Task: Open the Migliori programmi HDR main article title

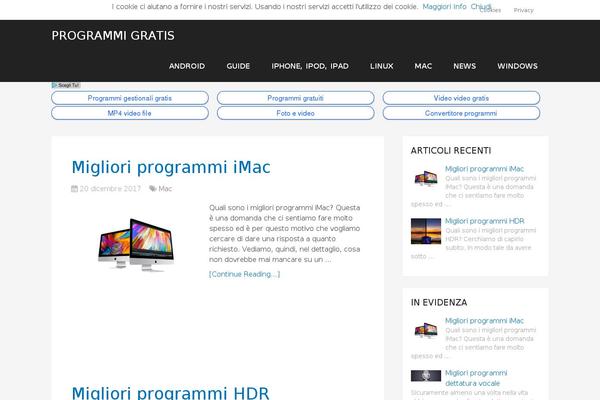Action: click(170, 393)
